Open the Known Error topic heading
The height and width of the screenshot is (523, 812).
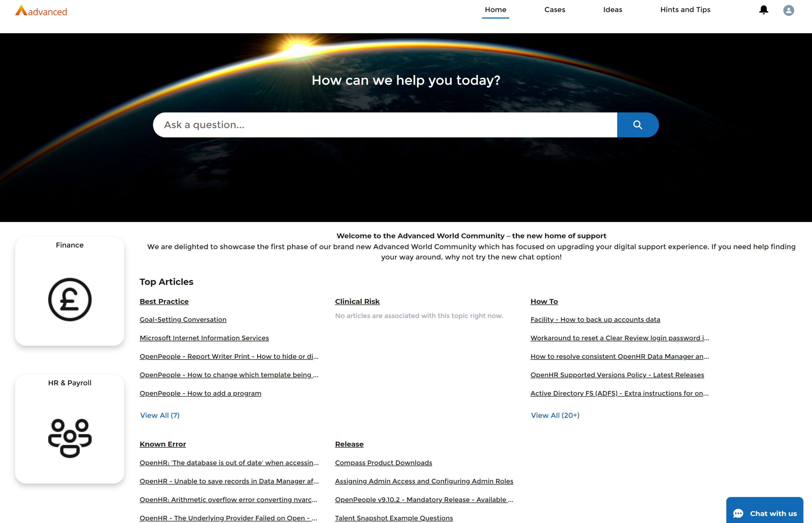coord(163,444)
